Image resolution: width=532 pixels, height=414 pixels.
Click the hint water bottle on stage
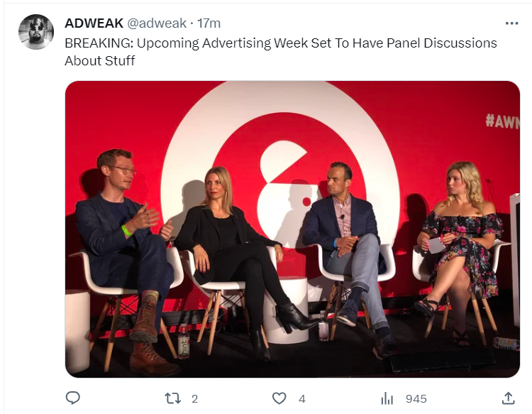tap(184, 342)
